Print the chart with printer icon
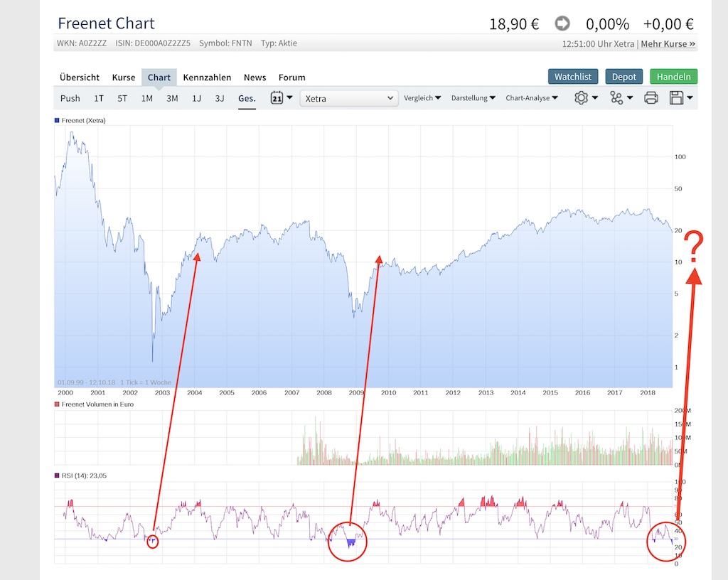 651,98
